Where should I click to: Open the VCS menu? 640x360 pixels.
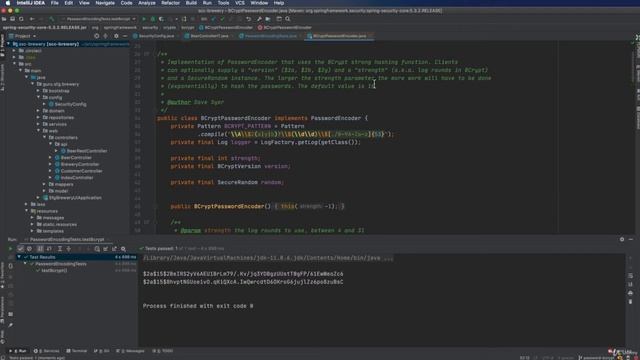(x=240, y=3)
